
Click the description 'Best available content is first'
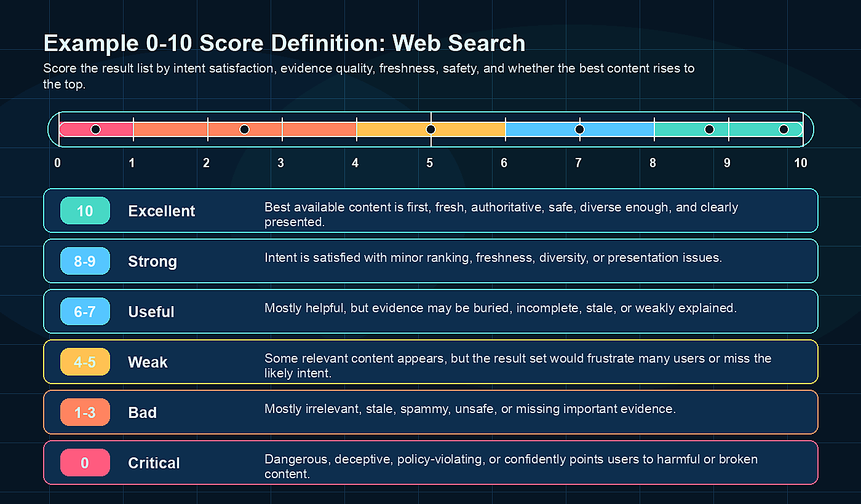501,215
